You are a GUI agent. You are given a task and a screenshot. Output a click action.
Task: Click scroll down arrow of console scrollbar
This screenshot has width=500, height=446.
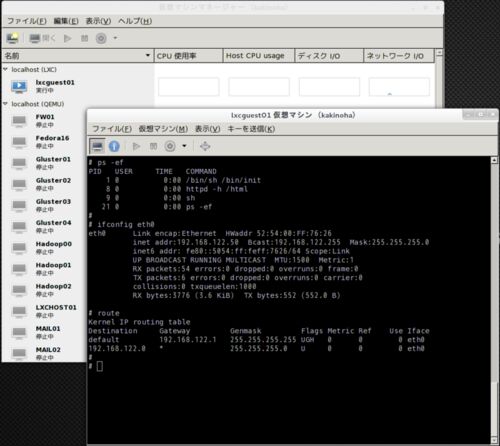point(494,440)
